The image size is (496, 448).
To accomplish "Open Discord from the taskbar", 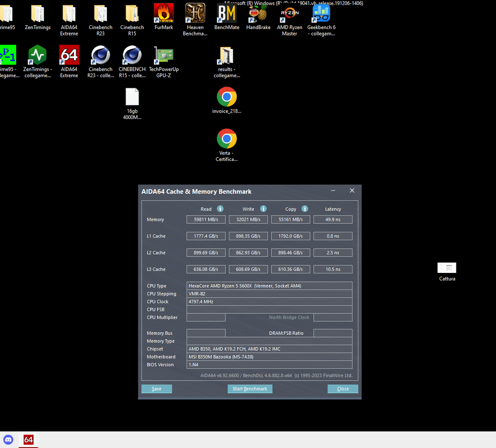I will pos(8,439).
